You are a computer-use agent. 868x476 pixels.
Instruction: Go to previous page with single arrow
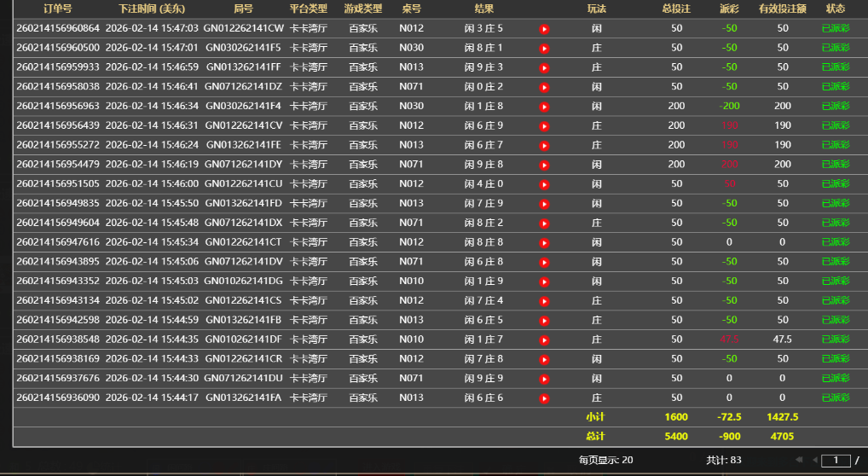coord(813,461)
